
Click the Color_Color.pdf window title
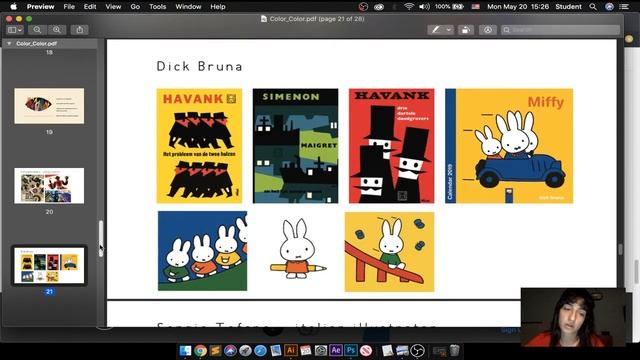[317, 19]
